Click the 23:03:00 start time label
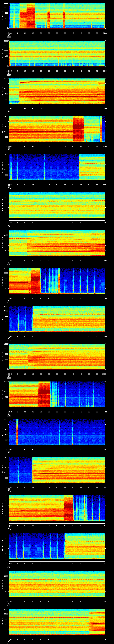Viewport: 114px width, 644px height. coord(9,525)
